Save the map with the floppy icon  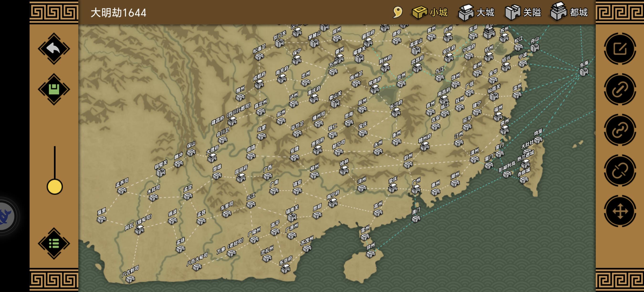[54, 89]
